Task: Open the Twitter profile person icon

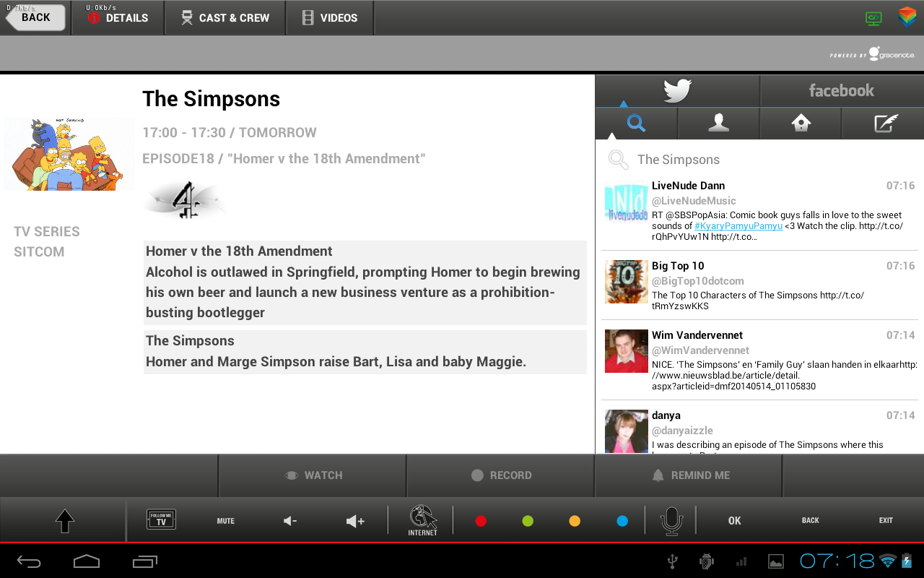Action: click(718, 124)
